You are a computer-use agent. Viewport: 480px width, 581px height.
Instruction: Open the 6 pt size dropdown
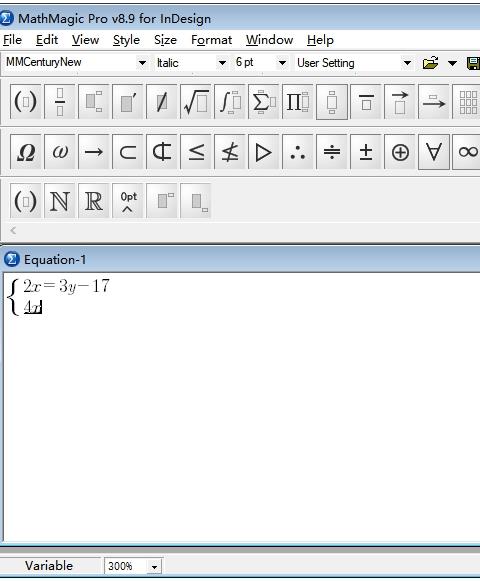click(x=282, y=63)
